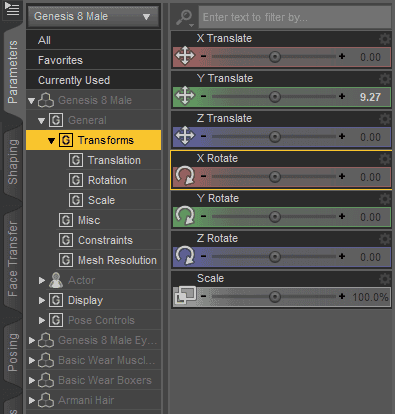Click the Genesis 8 Male node icon

point(46,100)
